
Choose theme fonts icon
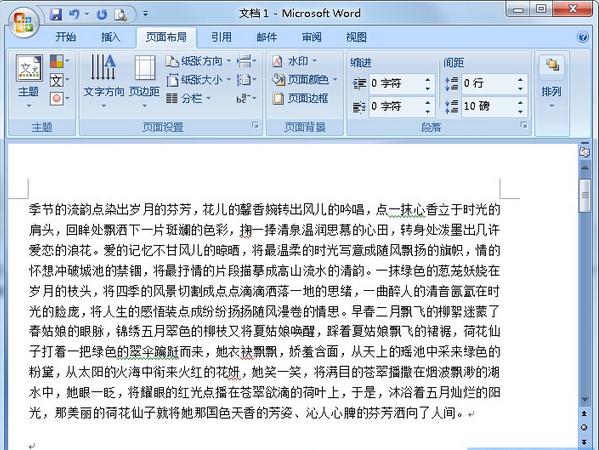tap(60, 80)
